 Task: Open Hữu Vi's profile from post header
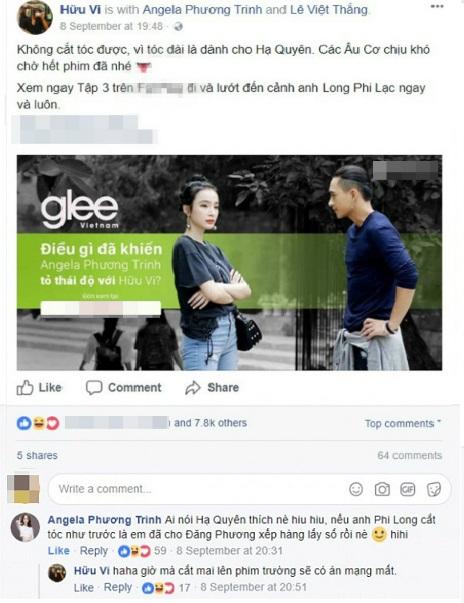tap(80, 10)
